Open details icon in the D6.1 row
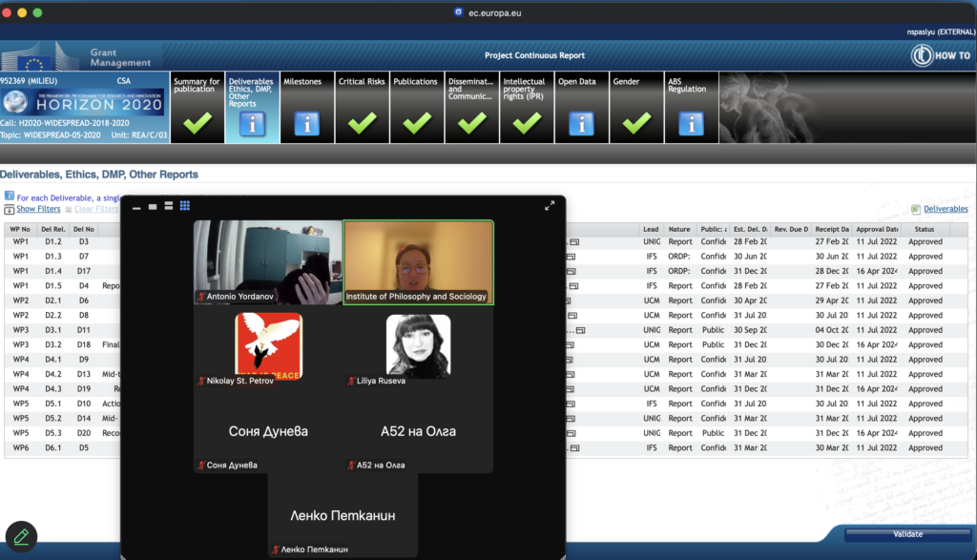 pos(575,447)
